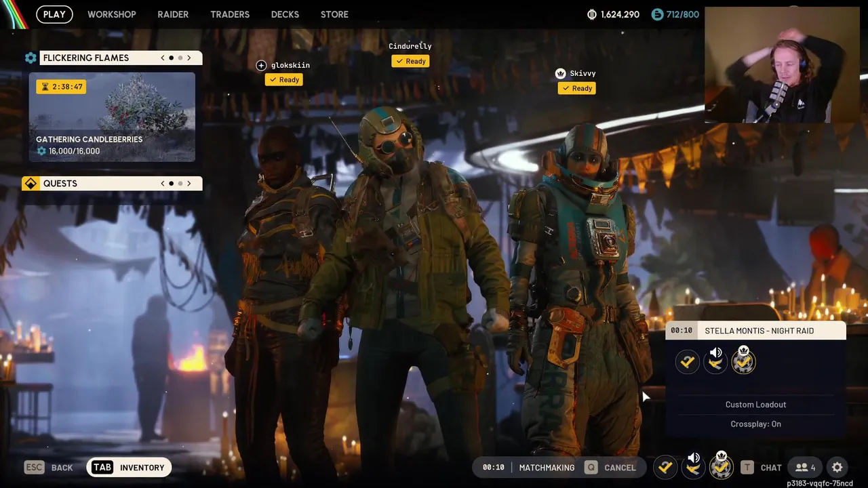Select second page dot in Flickering Flames
This screenshot has width=868, height=488.
pos(180,58)
